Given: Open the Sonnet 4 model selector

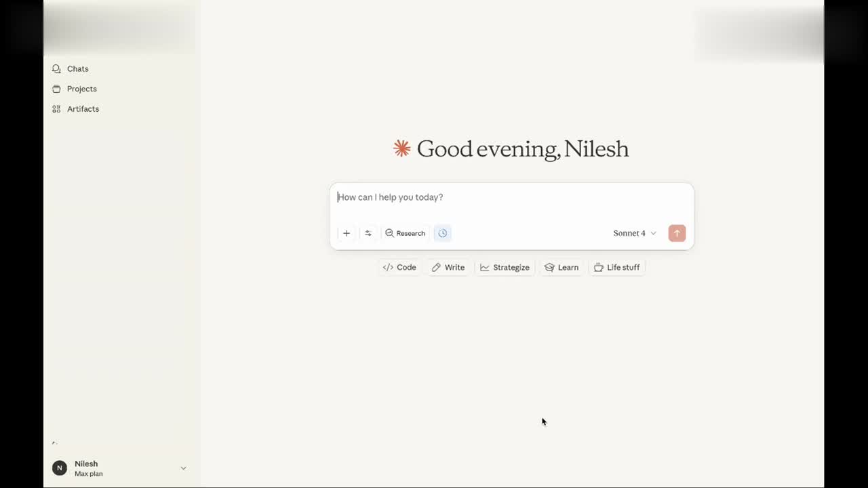Looking at the screenshot, I should click(x=635, y=233).
